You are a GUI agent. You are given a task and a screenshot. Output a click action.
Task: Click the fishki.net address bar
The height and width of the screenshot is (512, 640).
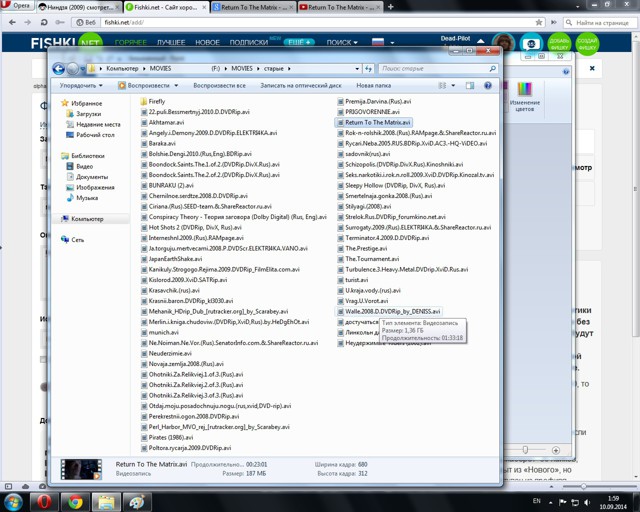coord(318,22)
